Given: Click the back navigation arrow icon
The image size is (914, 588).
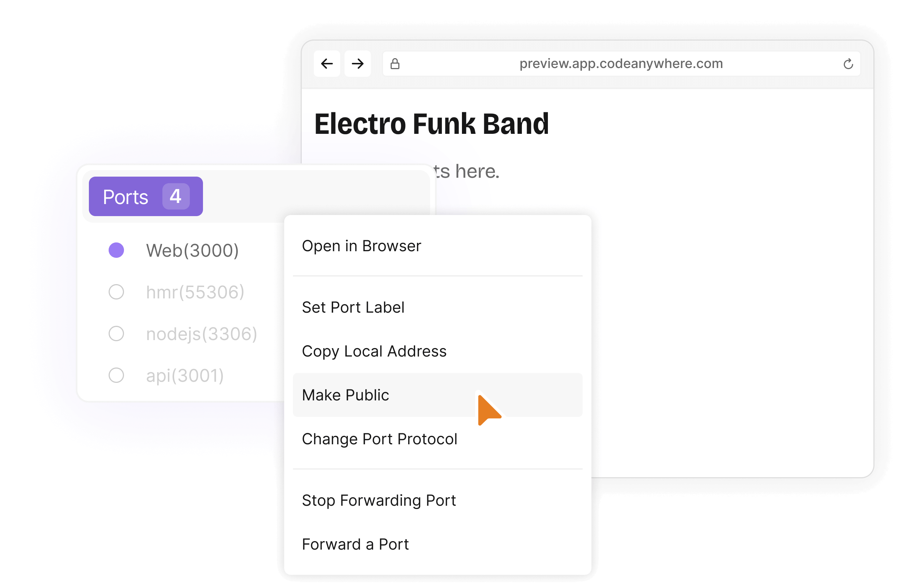Looking at the screenshot, I should [x=327, y=63].
